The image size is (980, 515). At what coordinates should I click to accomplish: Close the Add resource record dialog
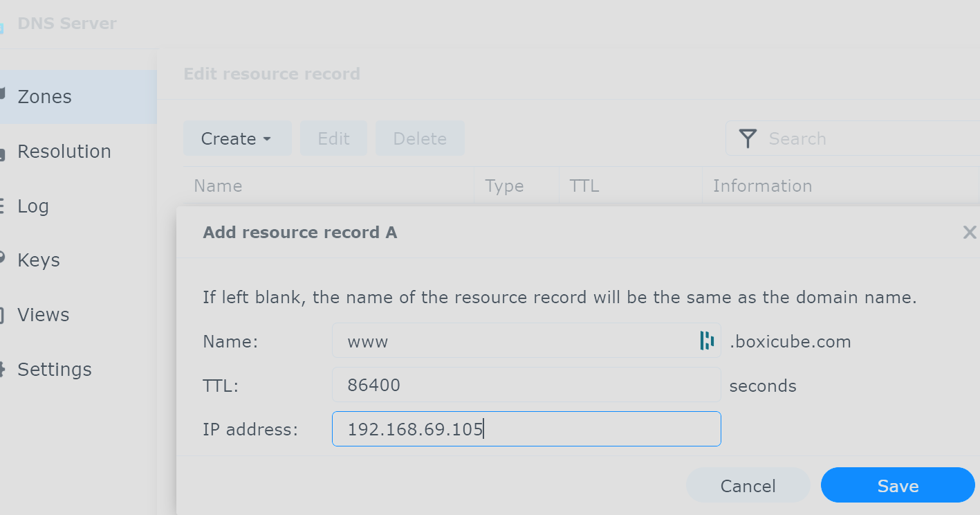click(970, 233)
